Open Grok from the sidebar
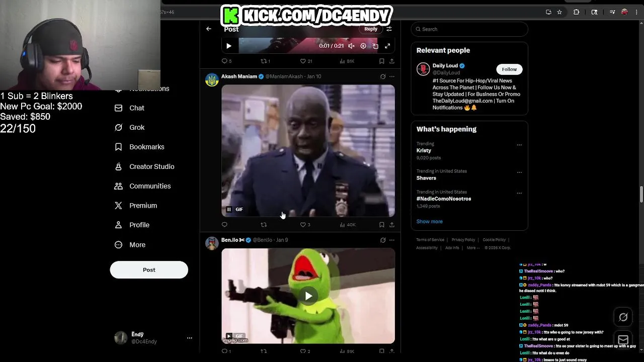This screenshot has height=362, width=644. 130,127
